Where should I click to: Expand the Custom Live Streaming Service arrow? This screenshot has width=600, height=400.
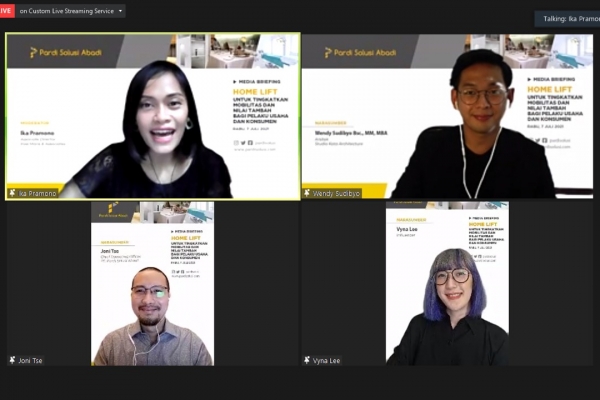120,11
